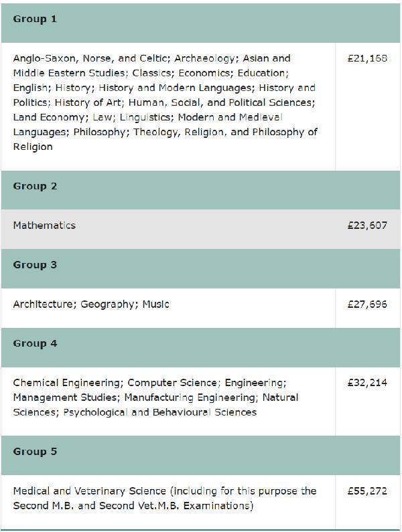Screen dimensions: 402x532
Task: Click the Chemical Engineering subjects cell
Action: pyautogui.click(x=168, y=401)
